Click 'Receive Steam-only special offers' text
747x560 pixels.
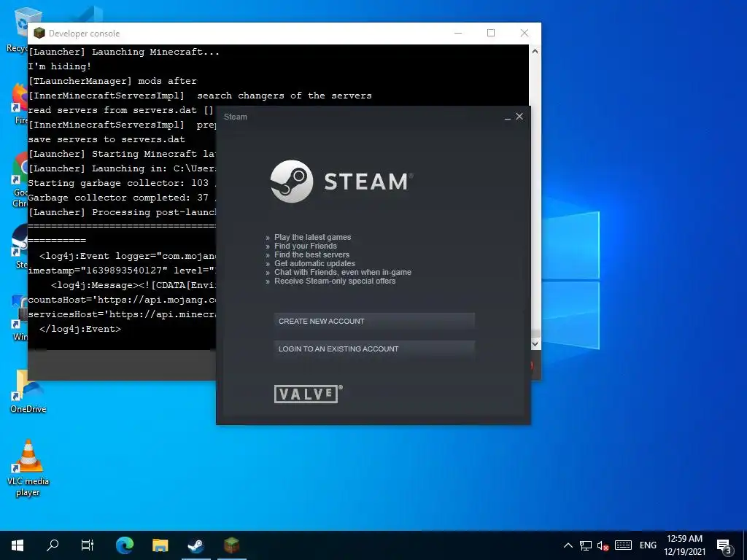tap(335, 281)
